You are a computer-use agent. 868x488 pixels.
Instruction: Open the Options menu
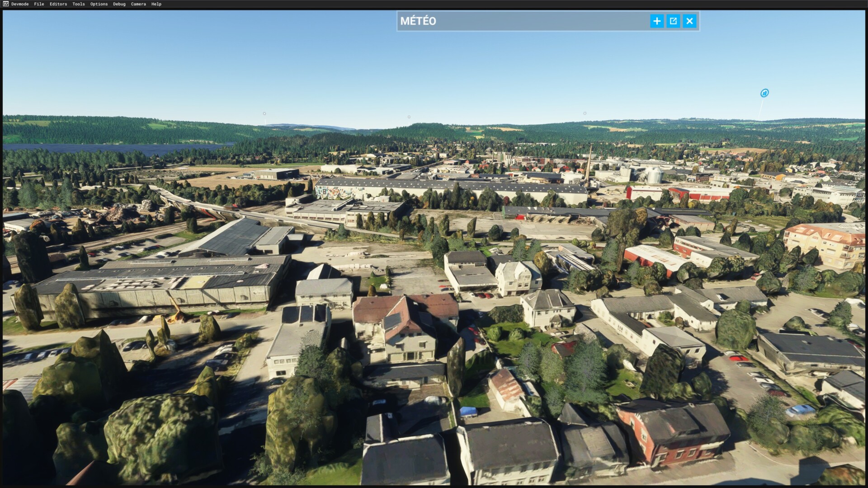click(x=99, y=4)
